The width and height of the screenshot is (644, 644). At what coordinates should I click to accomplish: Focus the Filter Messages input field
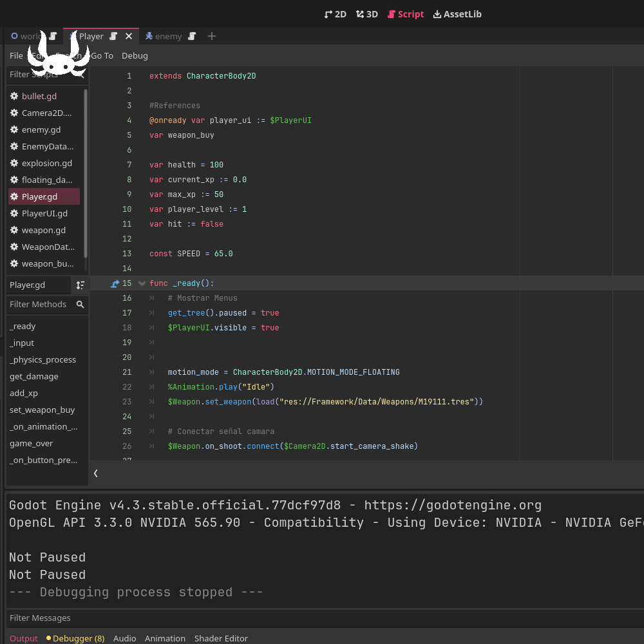point(325,618)
